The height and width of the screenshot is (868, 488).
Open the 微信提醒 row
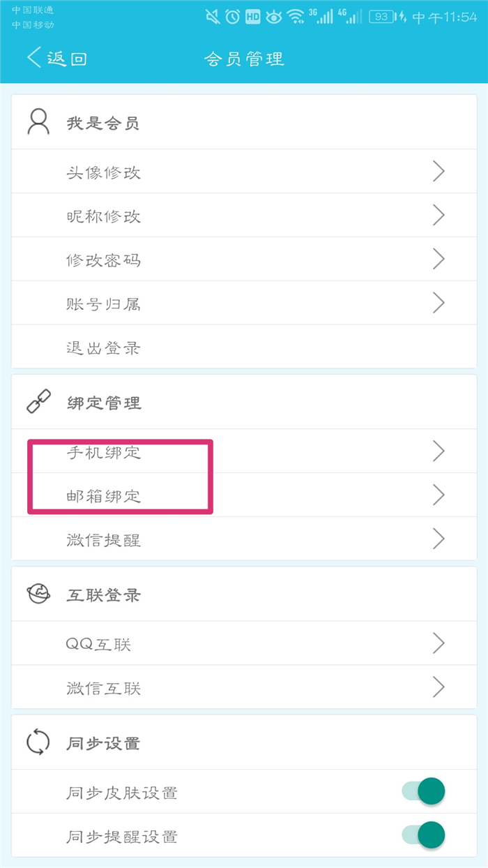tap(103, 539)
